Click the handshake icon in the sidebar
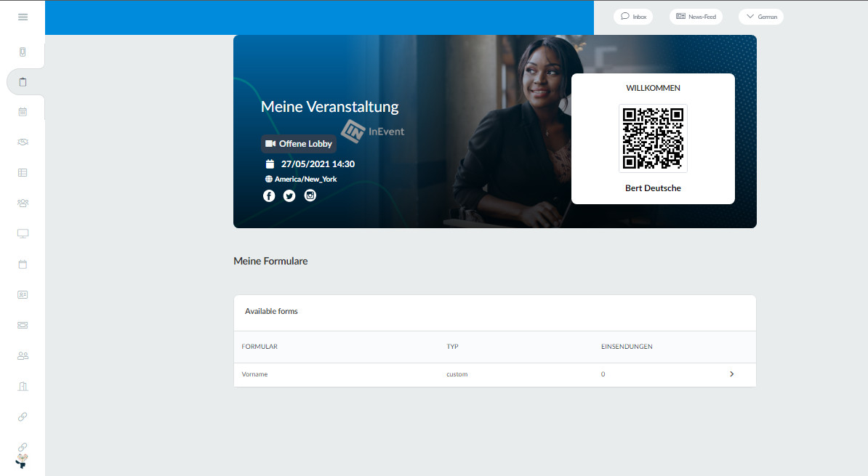Image resolution: width=868 pixels, height=476 pixels. tap(23, 142)
